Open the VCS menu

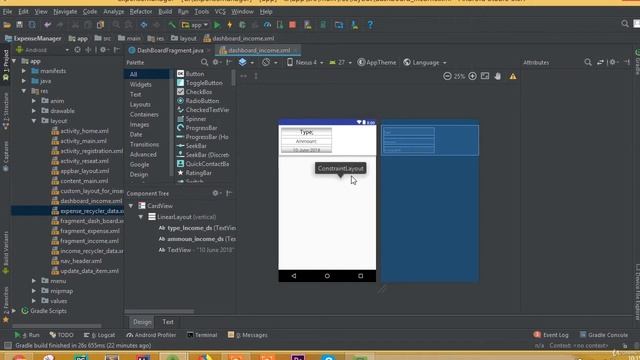click(x=220, y=12)
